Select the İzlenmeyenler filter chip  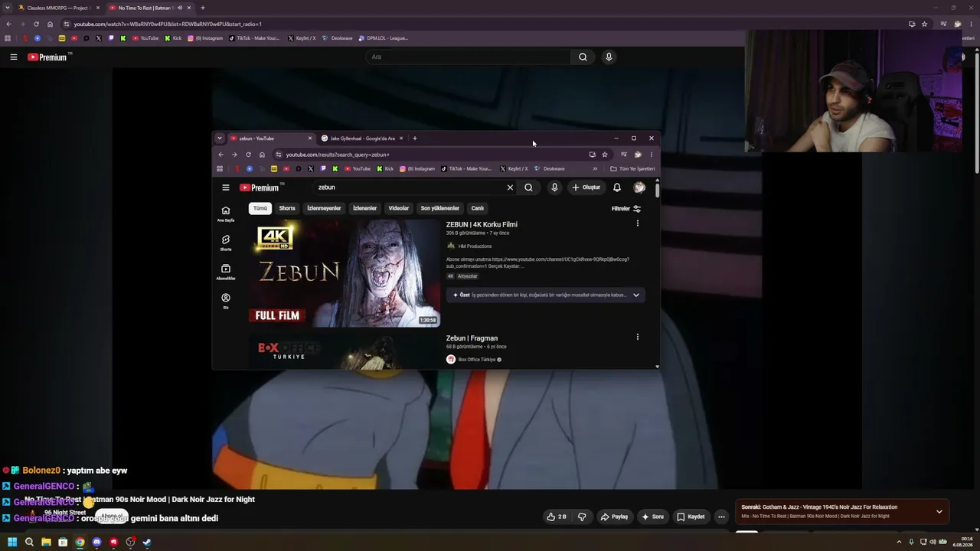pyautogui.click(x=324, y=208)
